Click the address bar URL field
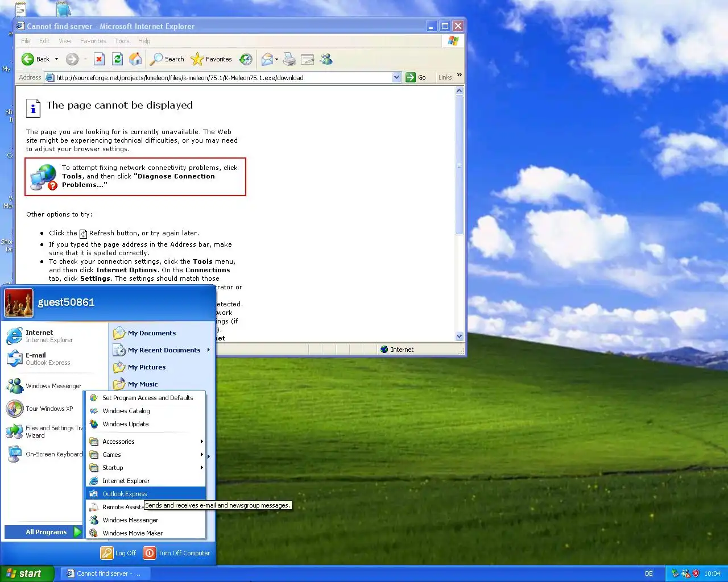 coord(223,77)
